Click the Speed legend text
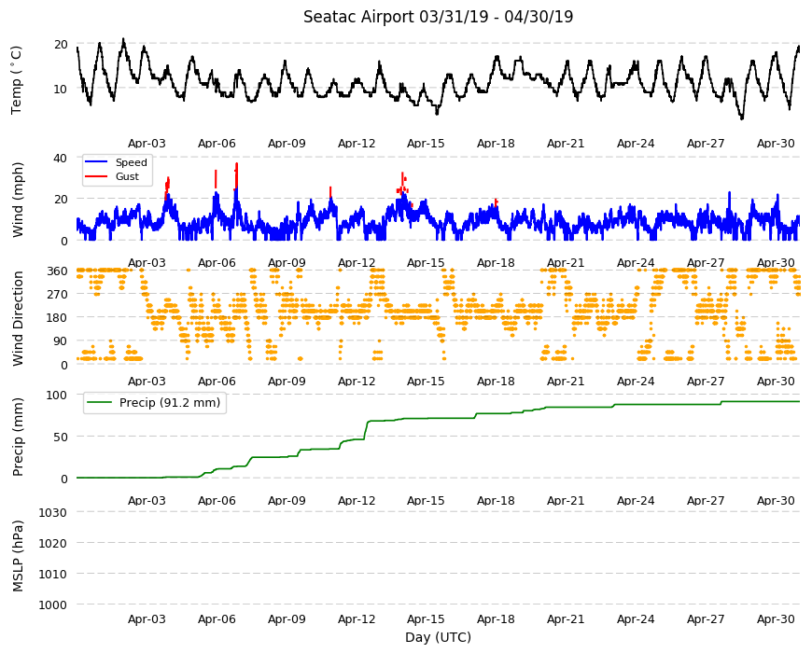Image resolution: width=812 pixels, height=653 pixels. [131, 162]
